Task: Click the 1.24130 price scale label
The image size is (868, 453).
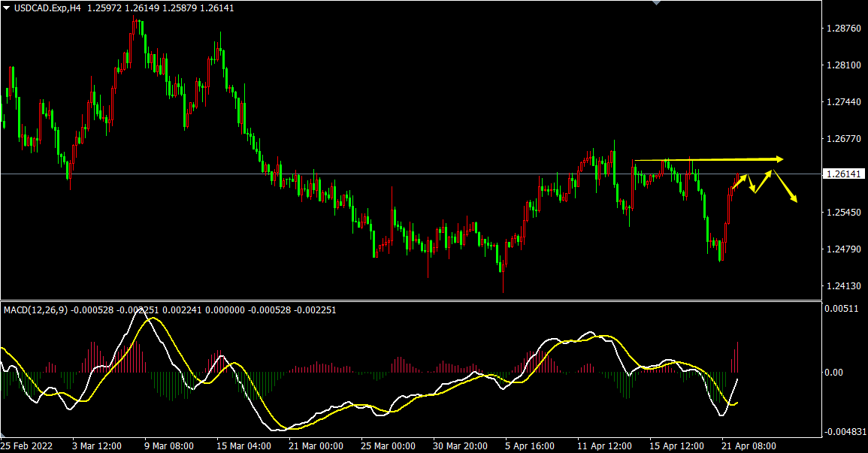Action: (x=843, y=286)
